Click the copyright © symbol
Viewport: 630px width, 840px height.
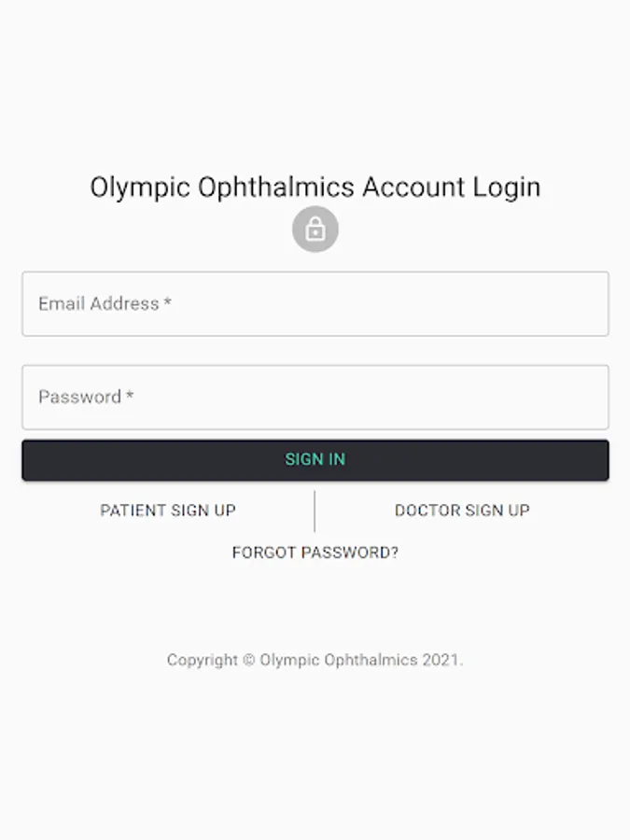pos(248,660)
